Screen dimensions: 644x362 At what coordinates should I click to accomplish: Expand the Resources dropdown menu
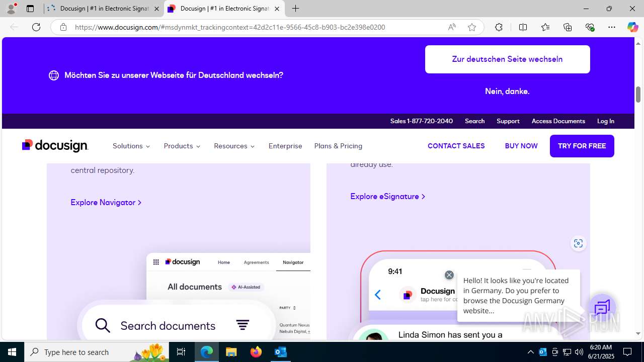coord(234,146)
